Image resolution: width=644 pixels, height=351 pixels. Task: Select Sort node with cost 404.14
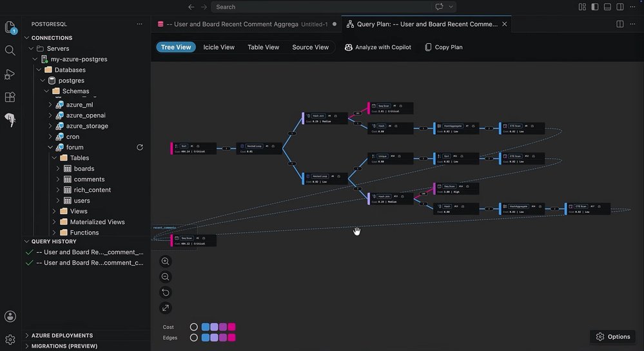click(194, 148)
